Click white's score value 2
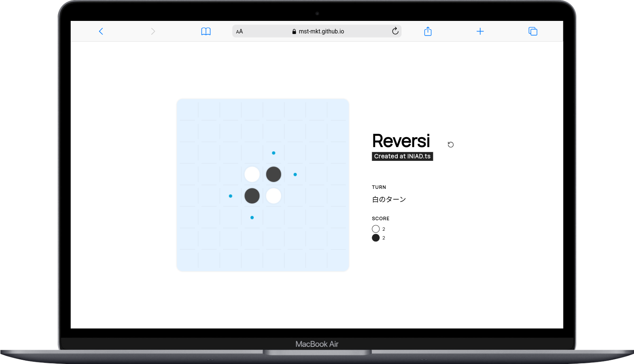Screen dimensions: 634x364 tap(383, 229)
